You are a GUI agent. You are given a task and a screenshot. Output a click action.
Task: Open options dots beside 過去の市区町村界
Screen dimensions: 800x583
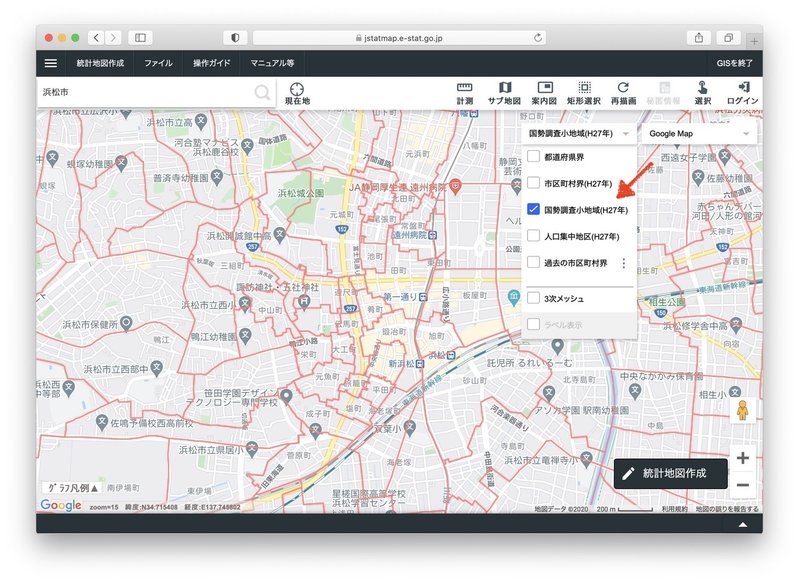[623, 263]
